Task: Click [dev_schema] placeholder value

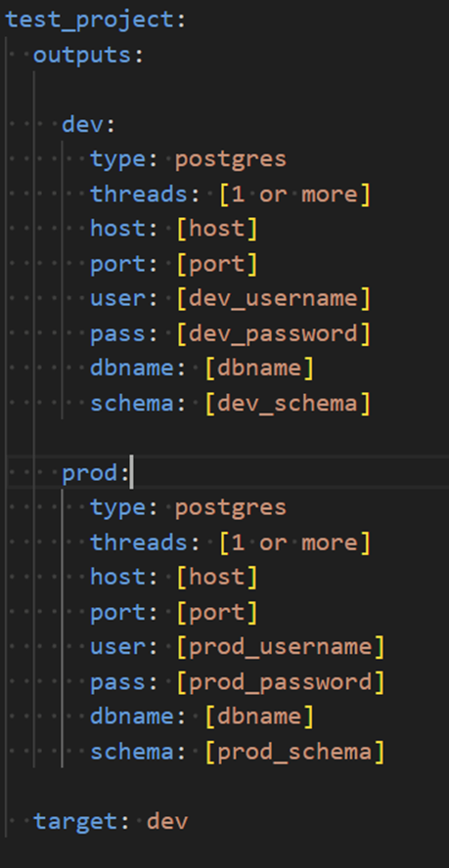Action: [x=288, y=404]
